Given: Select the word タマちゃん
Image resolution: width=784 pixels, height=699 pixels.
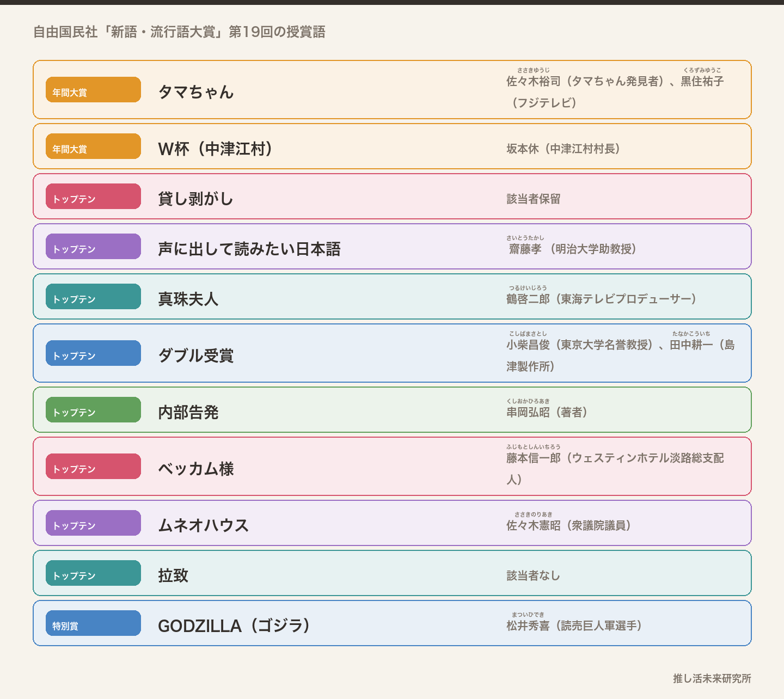Looking at the screenshot, I should click(196, 92).
